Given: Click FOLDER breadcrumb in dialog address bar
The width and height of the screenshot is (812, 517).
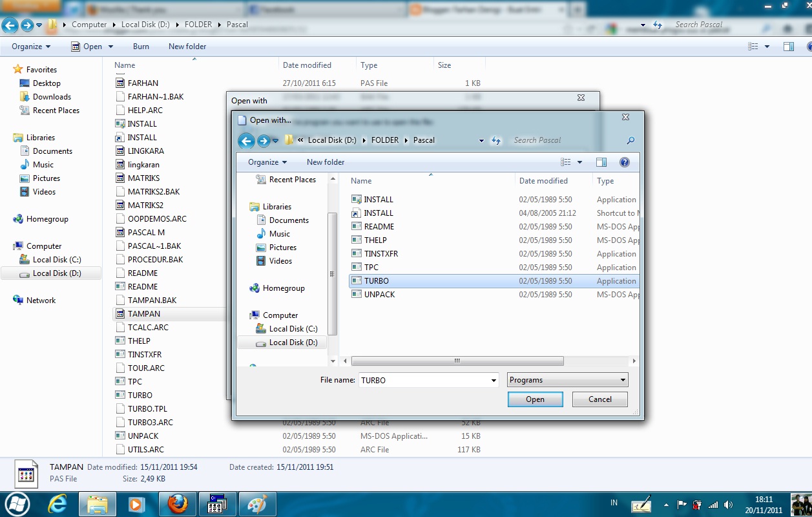Looking at the screenshot, I should [385, 140].
